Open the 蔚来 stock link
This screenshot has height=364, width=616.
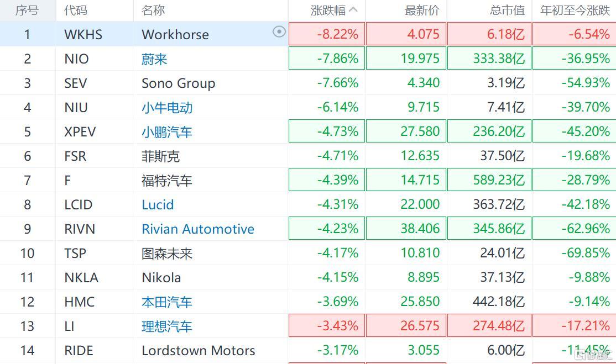(x=154, y=59)
